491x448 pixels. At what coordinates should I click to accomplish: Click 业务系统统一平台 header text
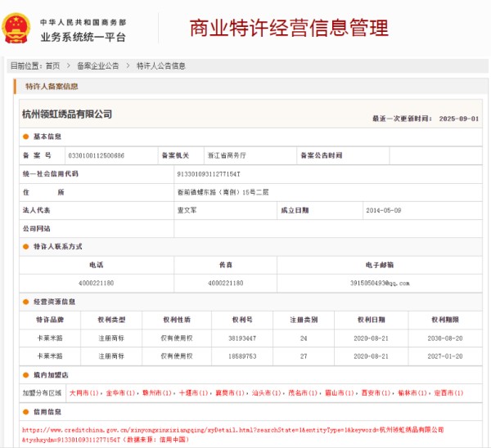[83, 38]
